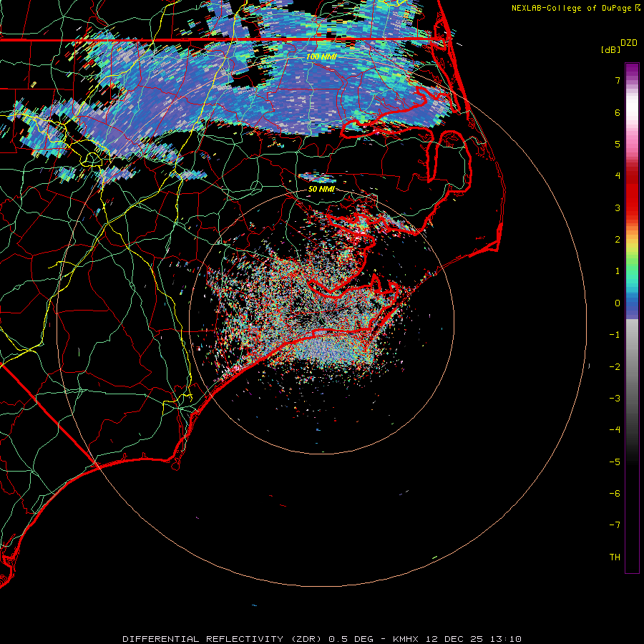
Task: Click the [dB] unit label
Action: [611, 49]
